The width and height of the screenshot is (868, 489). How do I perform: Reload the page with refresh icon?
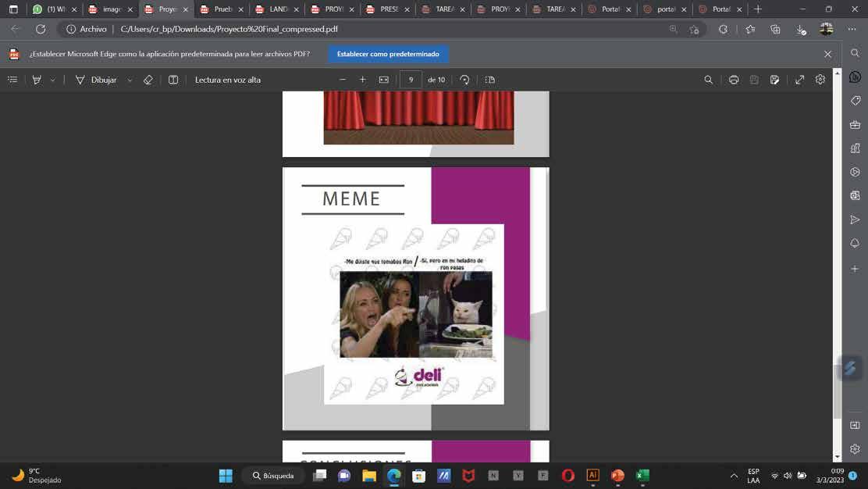pyautogui.click(x=41, y=29)
